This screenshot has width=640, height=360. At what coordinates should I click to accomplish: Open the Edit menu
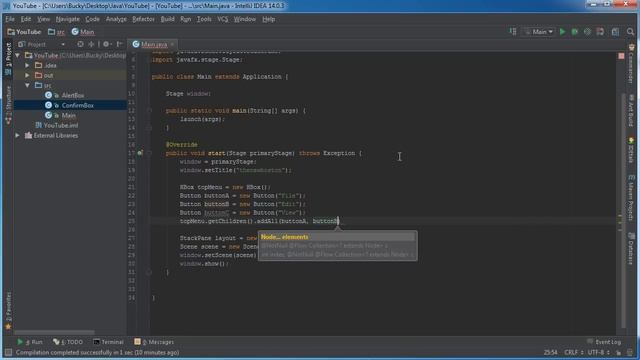coord(26,19)
